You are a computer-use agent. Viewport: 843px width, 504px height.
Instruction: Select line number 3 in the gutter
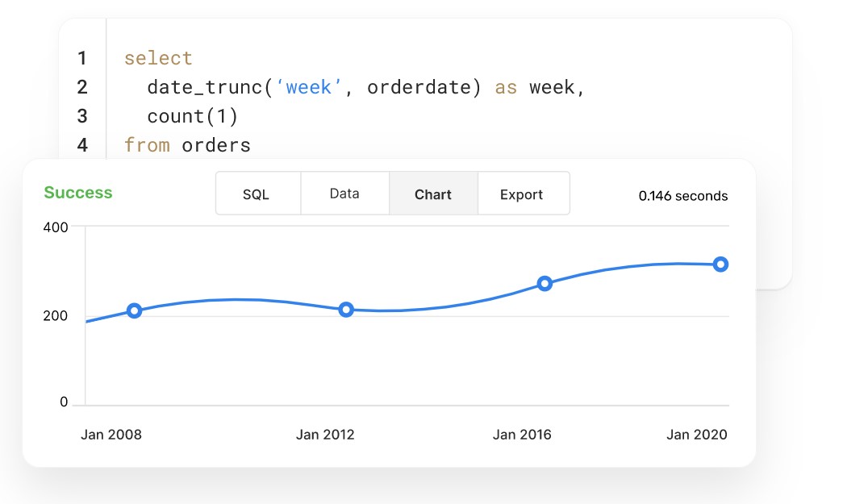[x=82, y=116]
